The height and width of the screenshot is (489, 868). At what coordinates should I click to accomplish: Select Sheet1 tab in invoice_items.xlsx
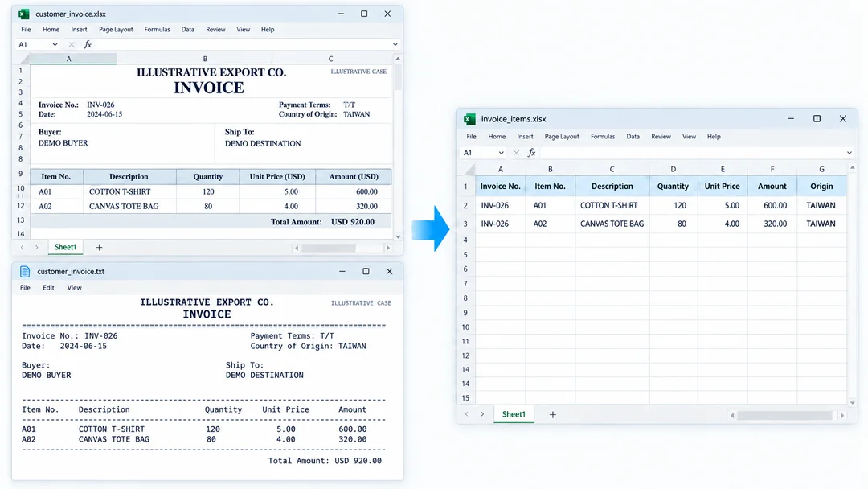(x=514, y=414)
